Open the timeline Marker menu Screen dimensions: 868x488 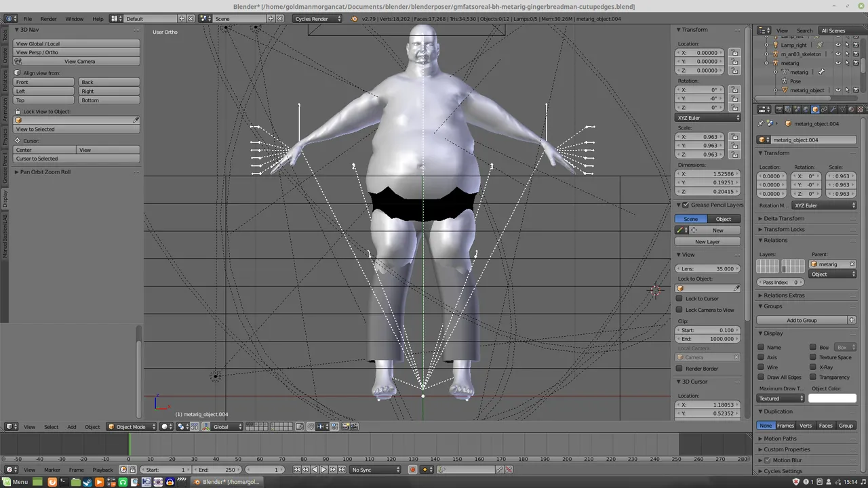pyautogui.click(x=52, y=470)
